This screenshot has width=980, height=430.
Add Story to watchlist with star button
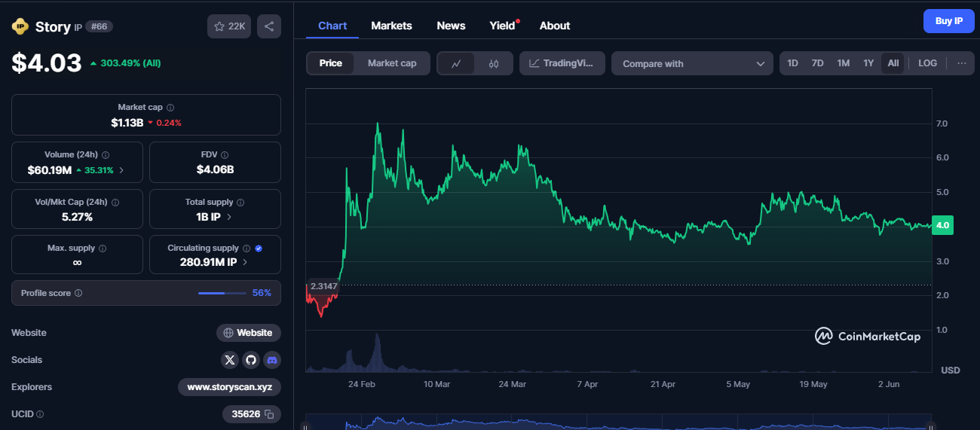coord(229,26)
